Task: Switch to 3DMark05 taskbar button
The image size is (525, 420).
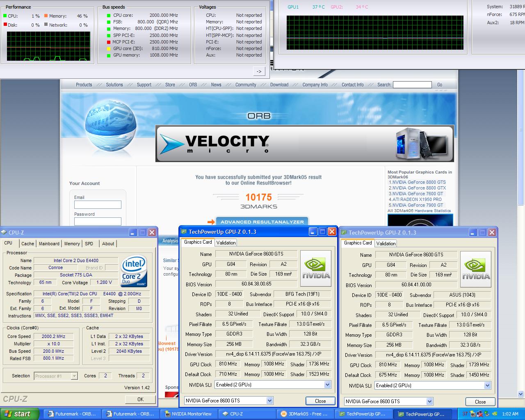Action: (306, 414)
